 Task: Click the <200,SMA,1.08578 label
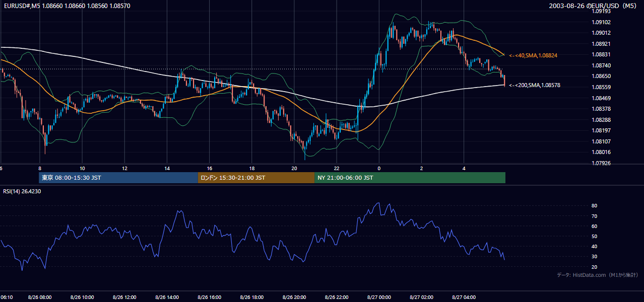(x=535, y=86)
